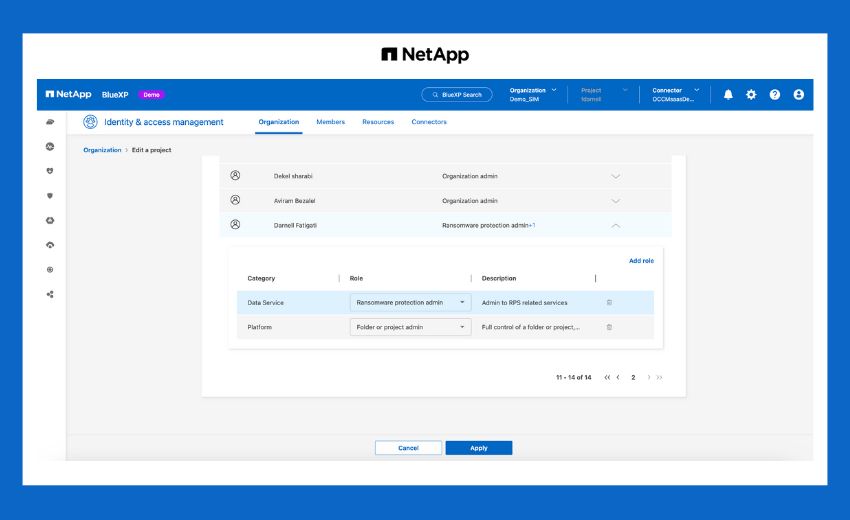Click the Demo badge in the header
The width and height of the screenshot is (850, 520).
pyautogui.click(x=151, y=94)
